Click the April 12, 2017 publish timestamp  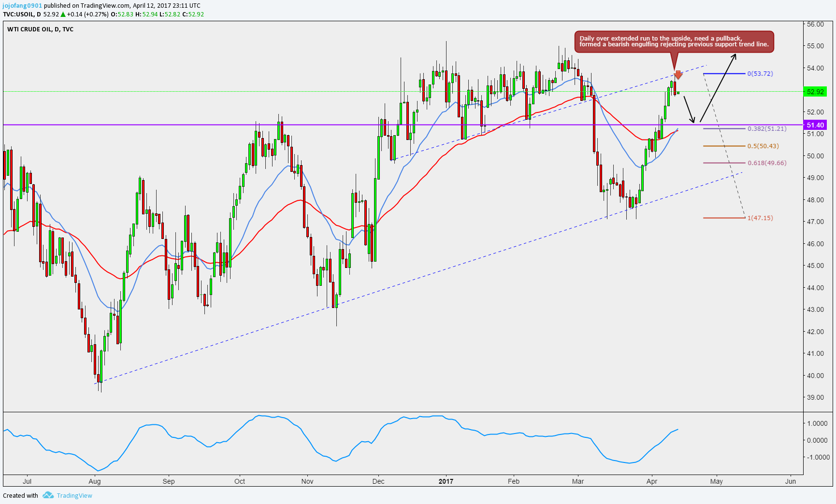point(166,6)
